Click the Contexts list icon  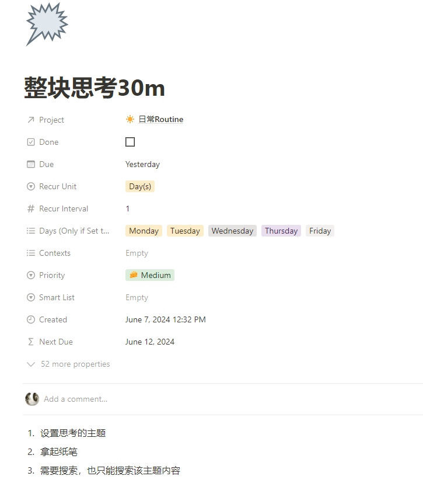[31, 253]
